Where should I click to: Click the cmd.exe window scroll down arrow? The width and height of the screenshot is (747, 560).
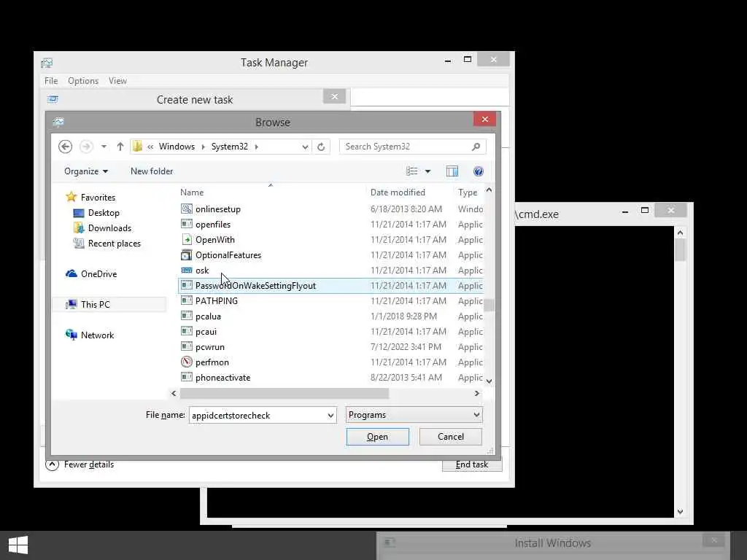click(x=680, y=512)
